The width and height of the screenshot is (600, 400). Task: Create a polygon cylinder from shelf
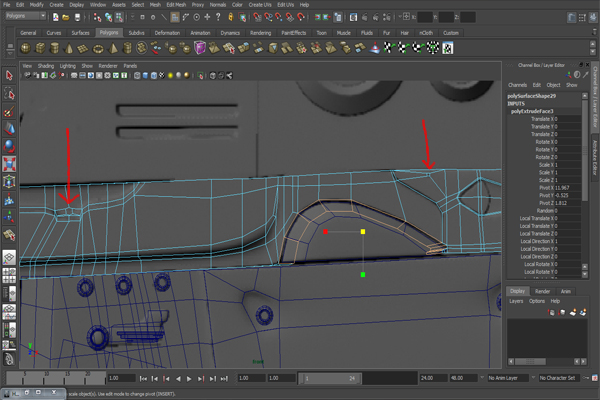pyautogui.click(x=54, y=48)
